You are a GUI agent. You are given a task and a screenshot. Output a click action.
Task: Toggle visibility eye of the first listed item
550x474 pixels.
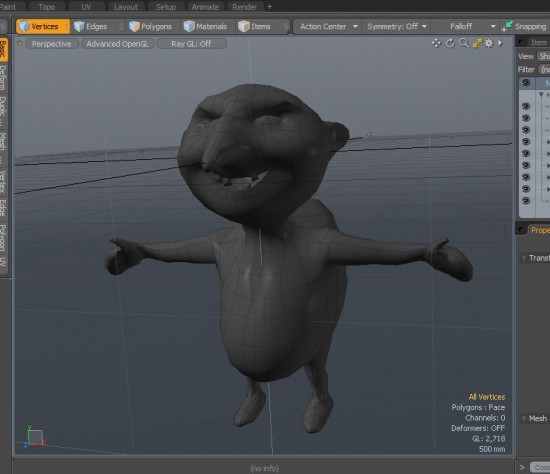pyautogui.click(x=526, y=106)
